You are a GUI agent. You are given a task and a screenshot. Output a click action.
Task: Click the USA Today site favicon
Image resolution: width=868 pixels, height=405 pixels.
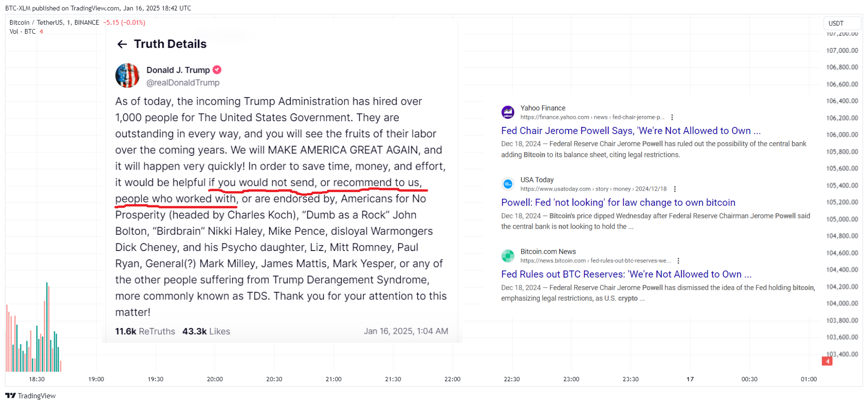[x=508, y=184]
